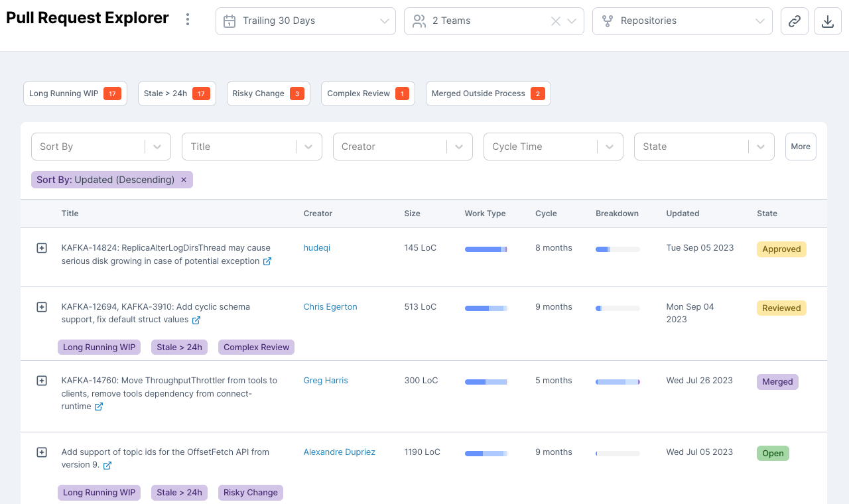The image size is (849, 504).
Task: Open external link icon for KAFKA-14824 pull request
Action: click(267, 261)
